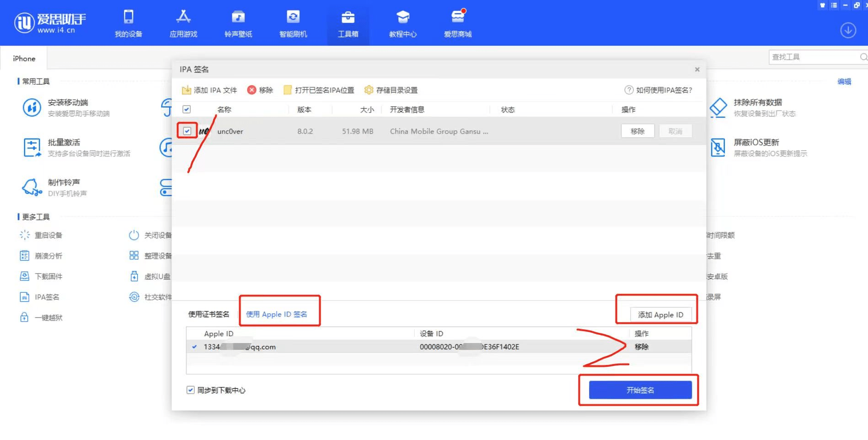Click the 开发者信息 column header
Viewport: 868px width, 440px height.
tap(407, 110)
